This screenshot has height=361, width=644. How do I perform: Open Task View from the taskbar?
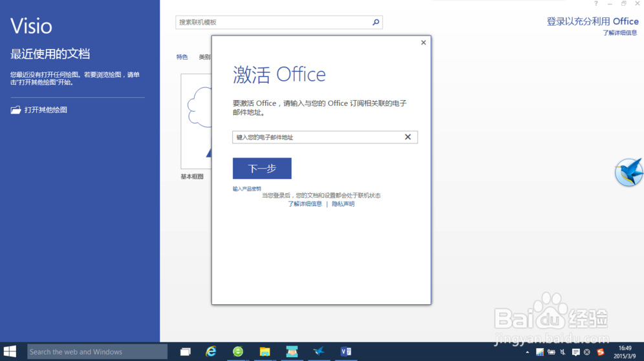coord(186,351)
